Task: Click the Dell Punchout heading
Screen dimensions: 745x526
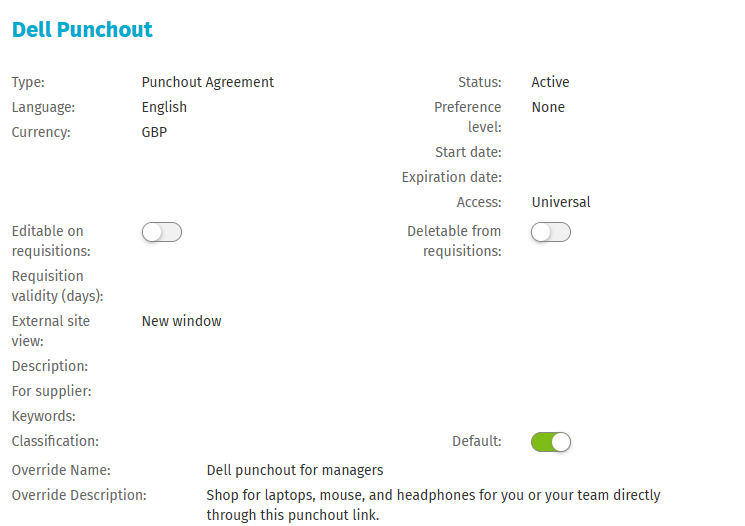Action: pos(82,30)
